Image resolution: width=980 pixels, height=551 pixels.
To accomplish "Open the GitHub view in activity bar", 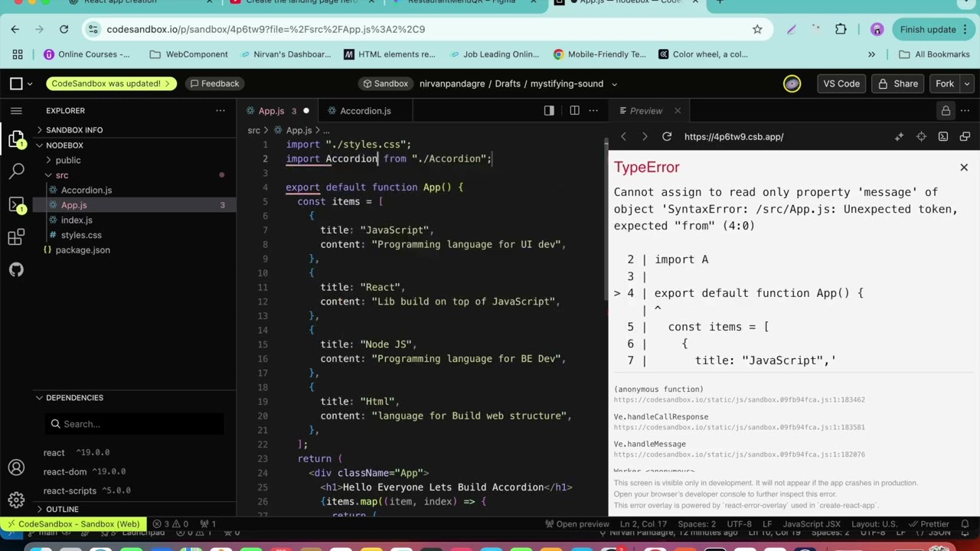I will [x=16, y=269].
